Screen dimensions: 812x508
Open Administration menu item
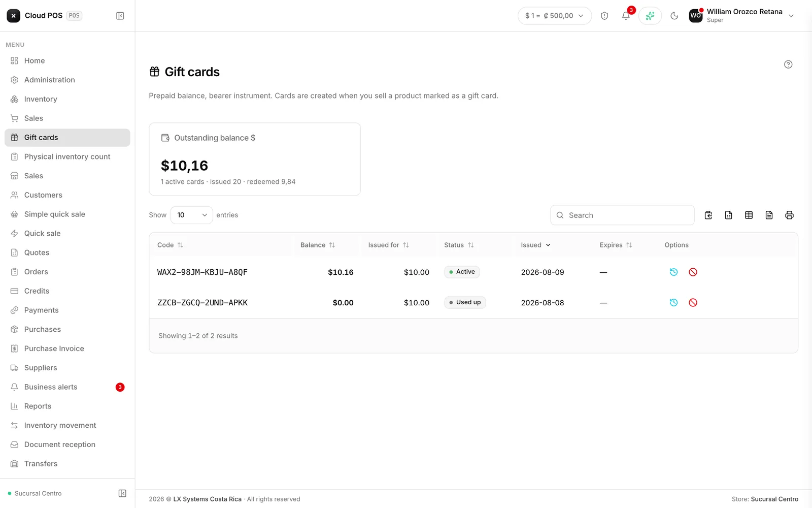click(x=67, y=80)
